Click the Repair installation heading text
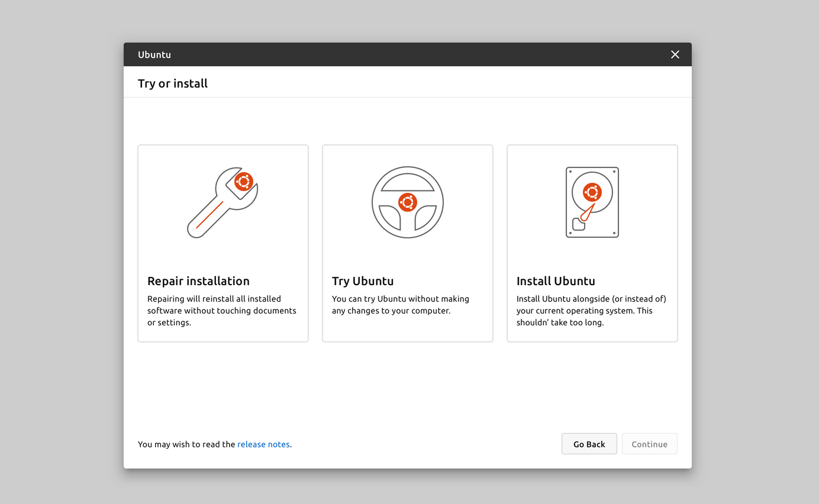Image resolution: width=819 pixels, height=504 pixels. (x=198, y=281)
